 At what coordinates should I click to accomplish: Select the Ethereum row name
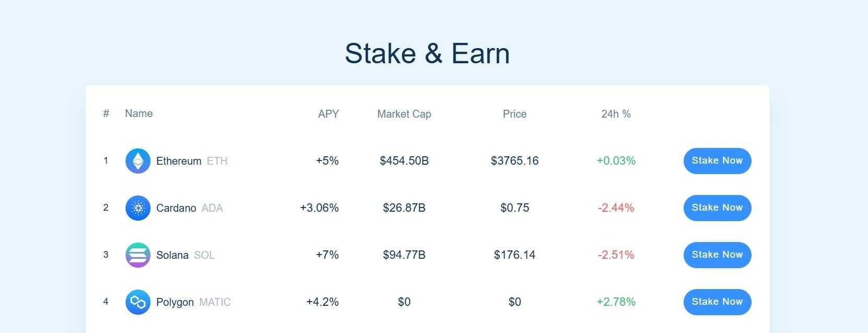[179, 161]
